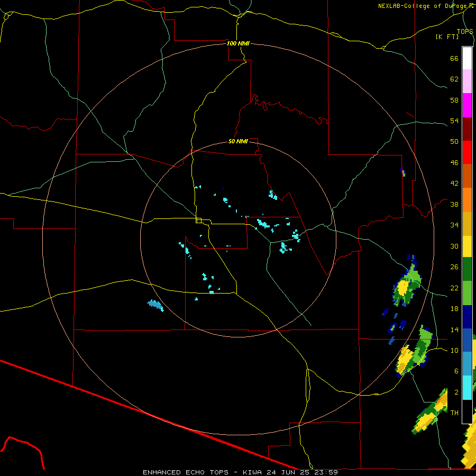The height and width of the screenshot is (476, 476).
Task: Click the 50 NMI range ring label
Action: [238, 141]
